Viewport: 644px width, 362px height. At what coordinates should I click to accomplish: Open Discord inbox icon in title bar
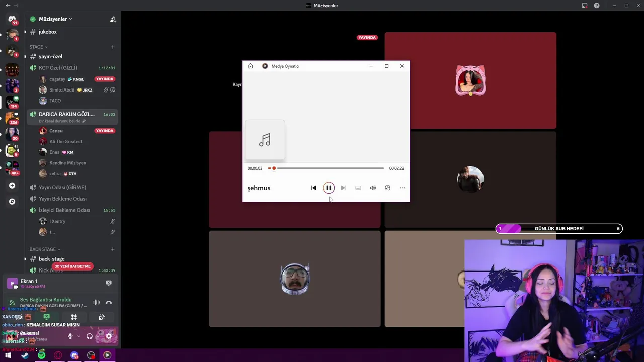(x=585, y=6)
